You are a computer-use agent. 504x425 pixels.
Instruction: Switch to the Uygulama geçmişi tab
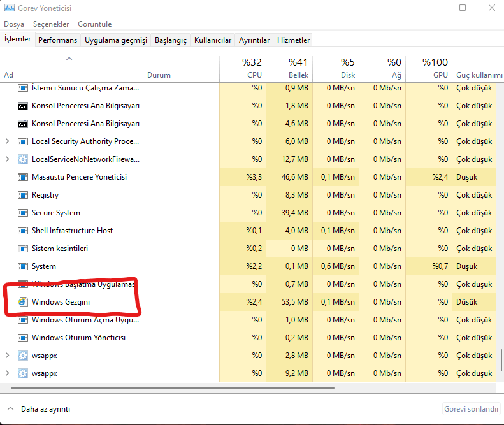[116, 40]
